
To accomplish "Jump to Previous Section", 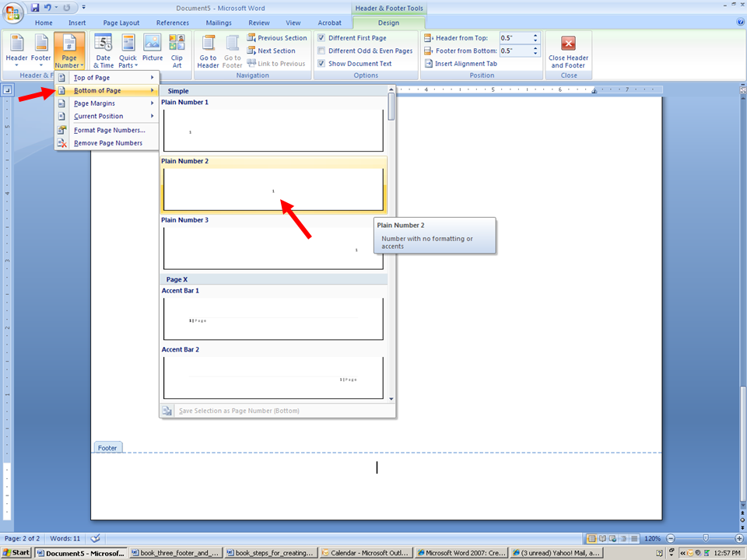I will coord(277,37).
